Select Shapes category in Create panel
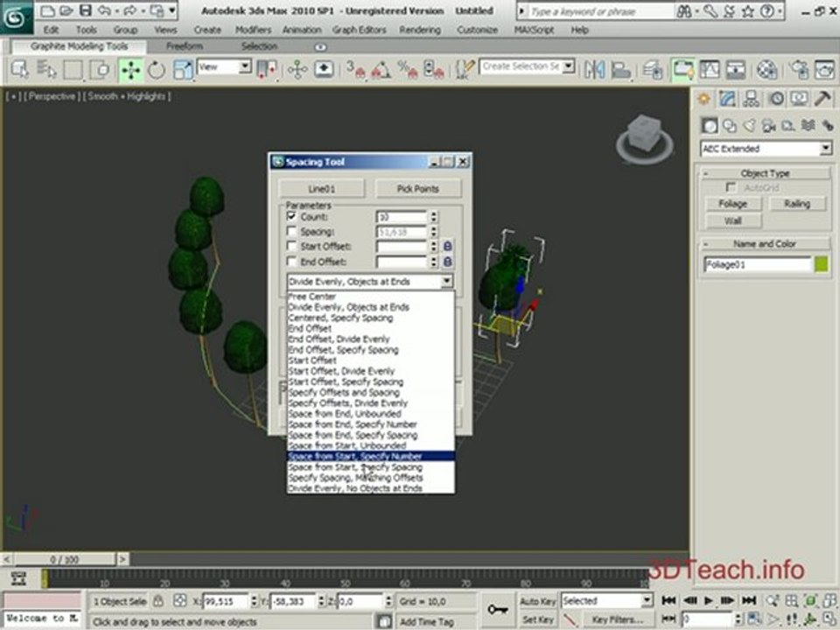 730,126
